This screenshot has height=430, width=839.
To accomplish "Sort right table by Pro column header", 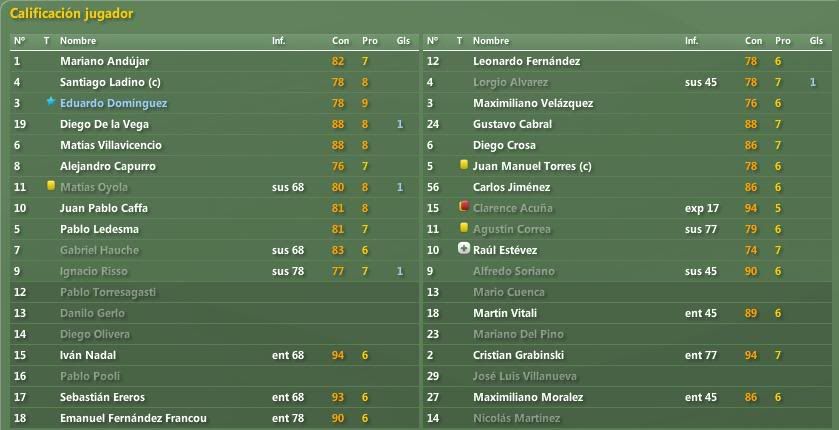I will (x=783, y=41).
